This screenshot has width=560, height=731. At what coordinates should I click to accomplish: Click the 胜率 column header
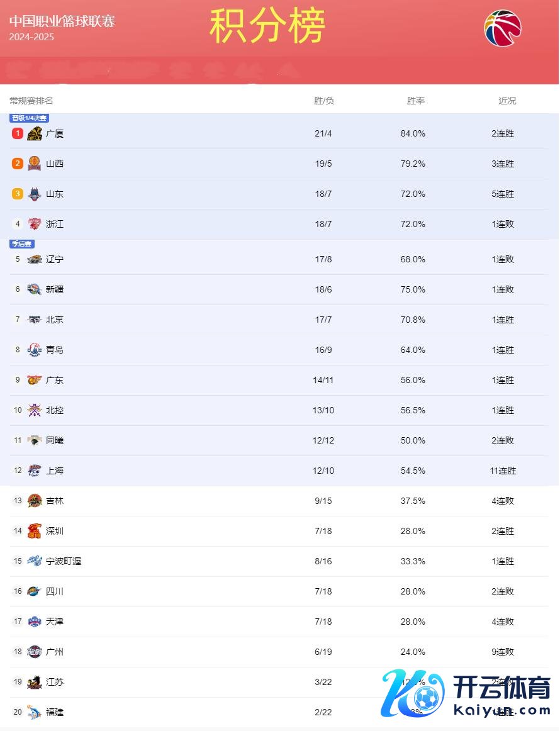(x=416, y=101)
